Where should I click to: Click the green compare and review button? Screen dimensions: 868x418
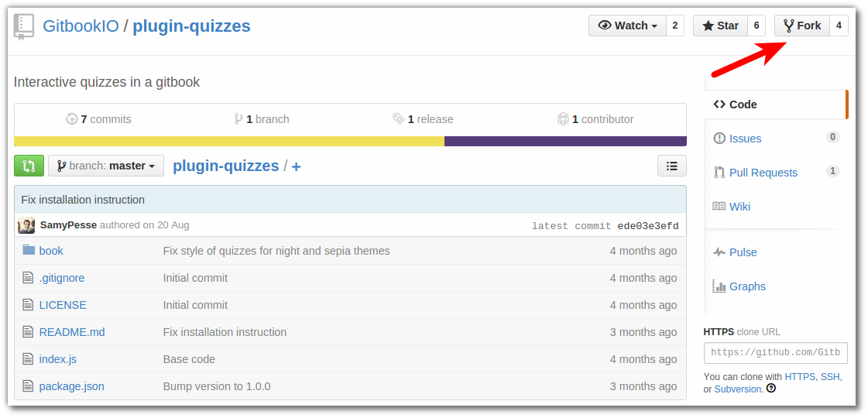(x=29, y=166)
